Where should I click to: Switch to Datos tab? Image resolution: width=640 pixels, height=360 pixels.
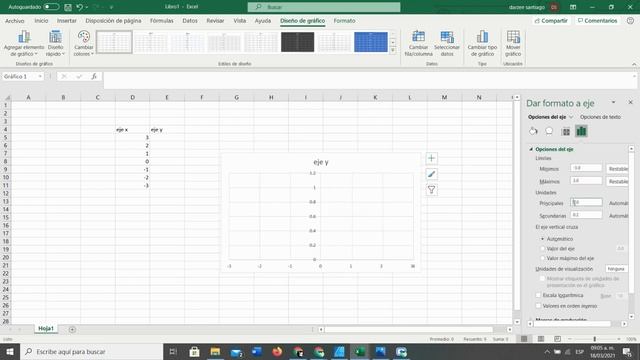click(x=190, y=20)
